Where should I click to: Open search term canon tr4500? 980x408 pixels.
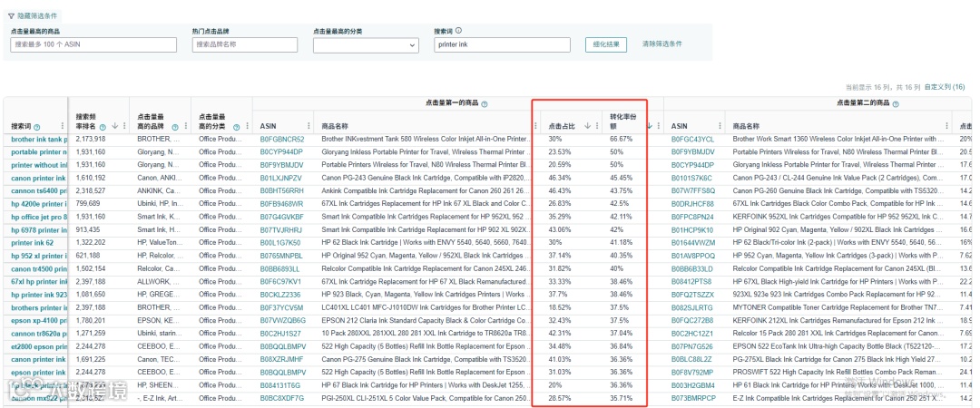[x=39, y=268]
